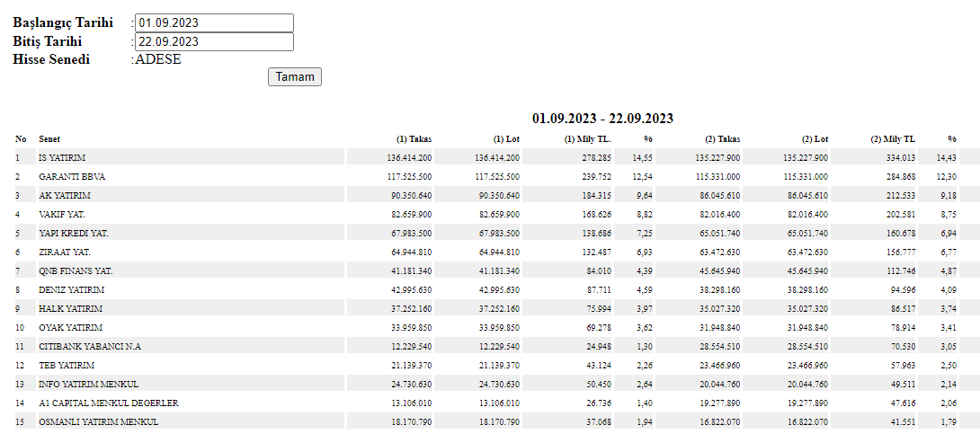Select the CITIBANK YABANCI N.A row name
Screen dimensions: 980x434
pyautogui.click(x=90, y=346)
